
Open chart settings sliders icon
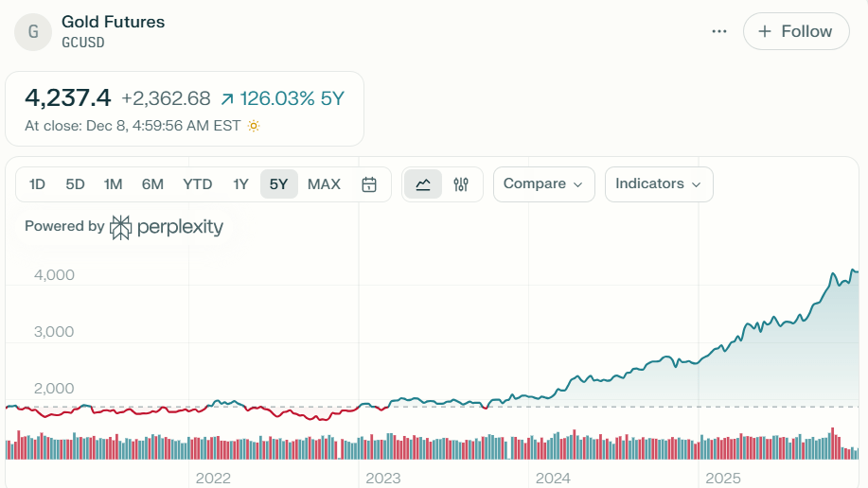pos(461,184)
